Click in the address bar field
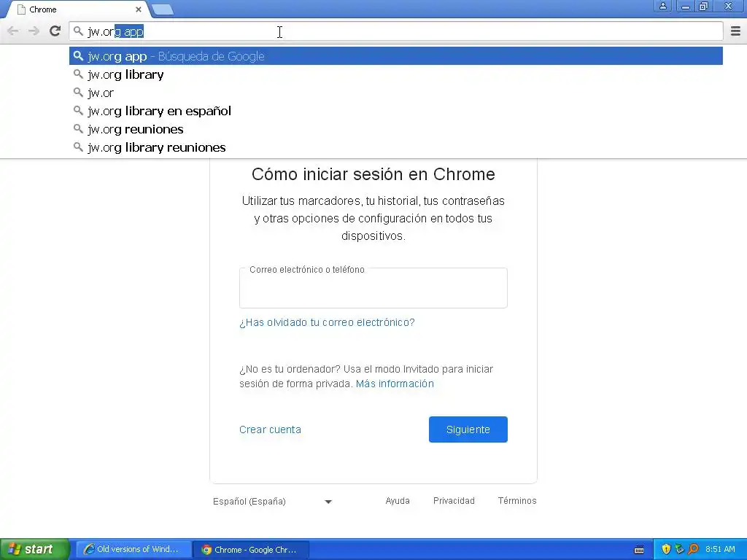This screenshot has width=747, height=560. pyautogui.click(x=396, y=31)
